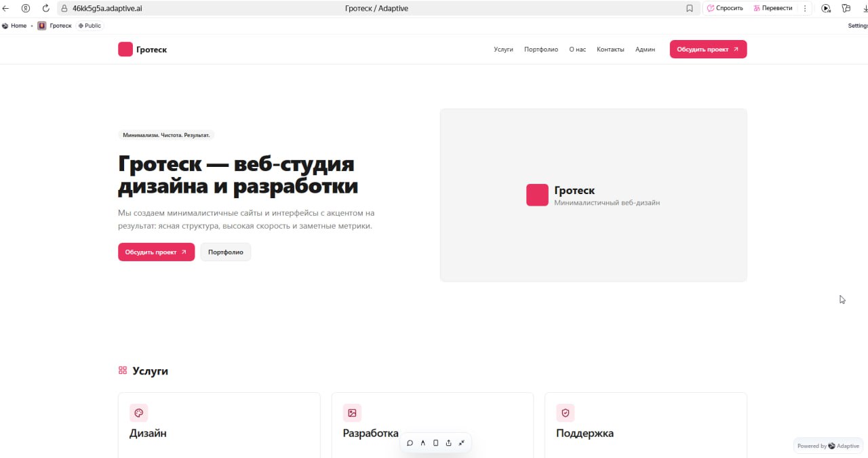This screenshot has width=868, height=458.
Task: Click the browser address bar URL field
Action: (x=203, y=8)
